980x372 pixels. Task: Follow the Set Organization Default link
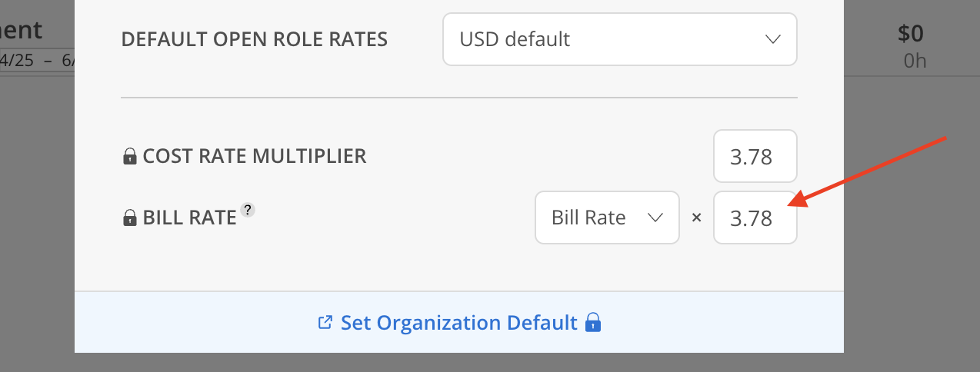pyautogui.click(x=458, y=322)
